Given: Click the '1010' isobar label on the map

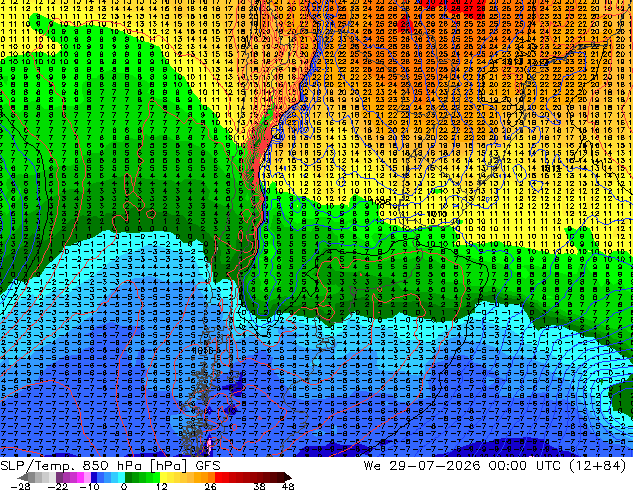Looking at the screenshot, I should coord(437,214).
